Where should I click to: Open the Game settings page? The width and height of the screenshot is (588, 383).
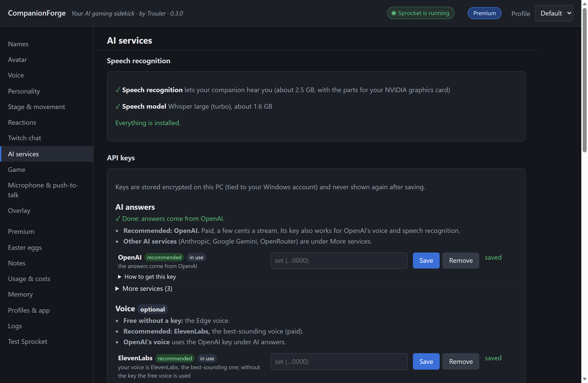point(46,170)
